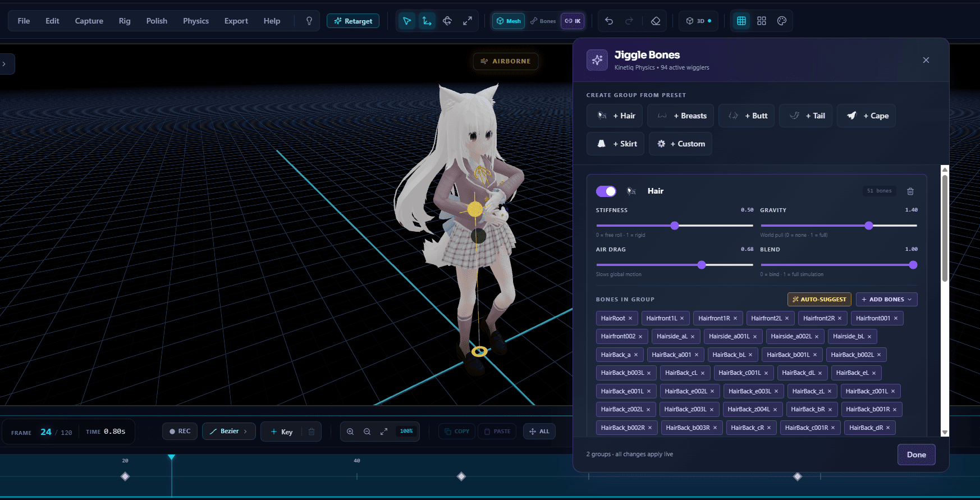Open the Export menu
Viewport: 980px width, 500px height.
[x=236, y=21]
